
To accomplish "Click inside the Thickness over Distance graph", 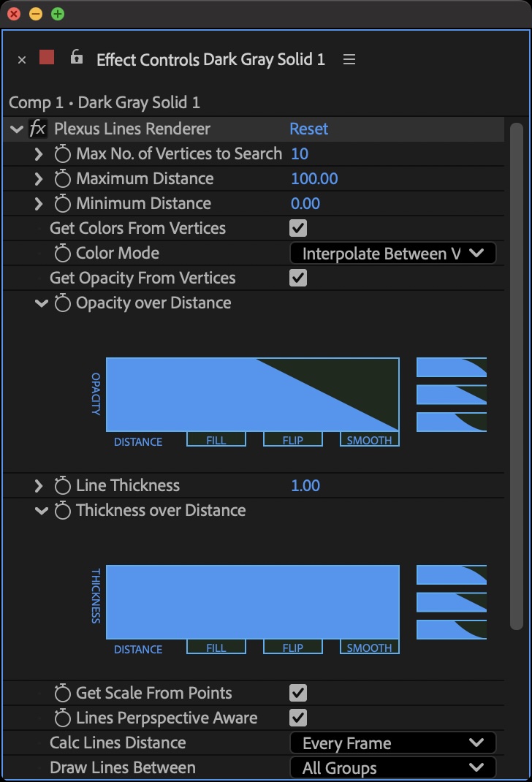I will [253, 602].
